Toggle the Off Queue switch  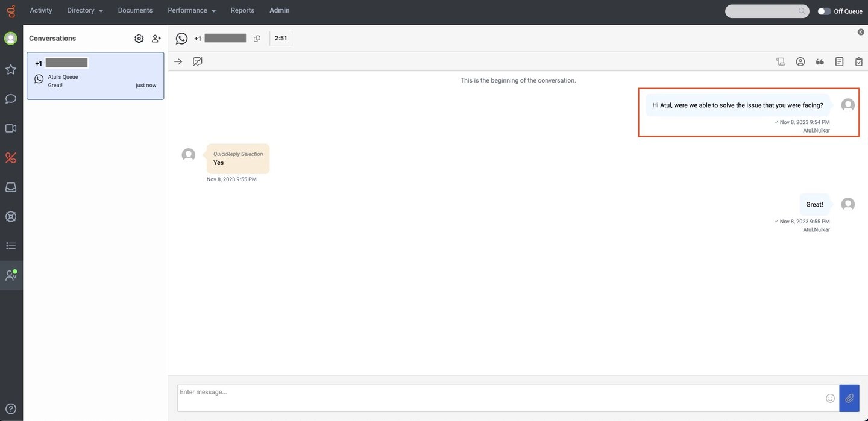[824, 11]
